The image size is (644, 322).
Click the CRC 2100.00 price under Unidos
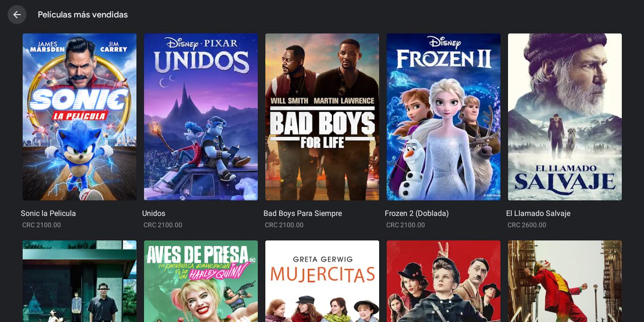point(163,225)
